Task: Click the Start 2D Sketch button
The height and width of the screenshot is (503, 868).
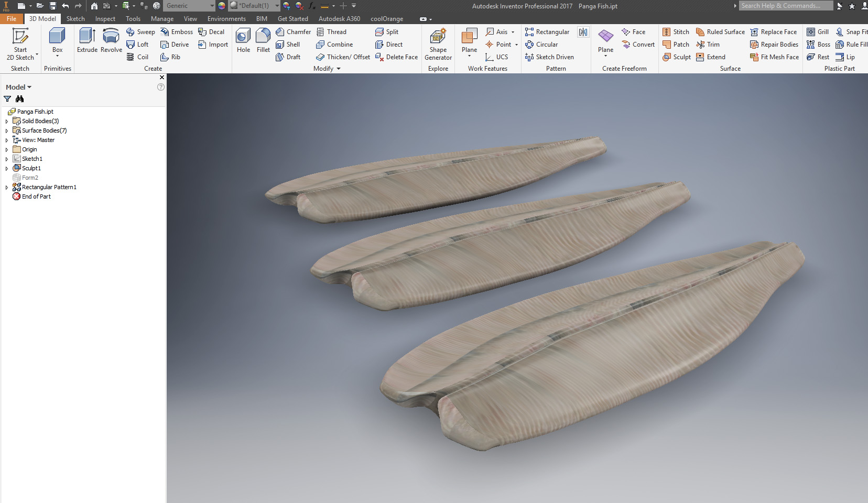Action: click(x=20, y=42)
